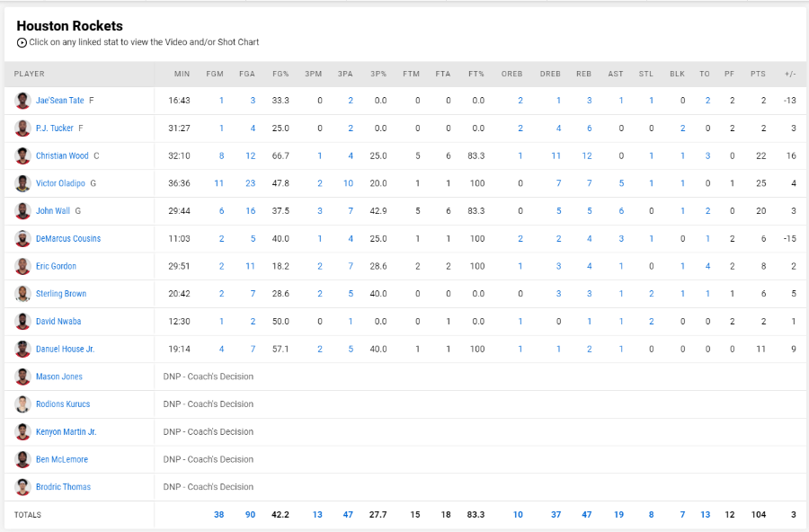Open Danuel House Jr.'s profile link
Viewport: 809px width, 532px height.
65,349
